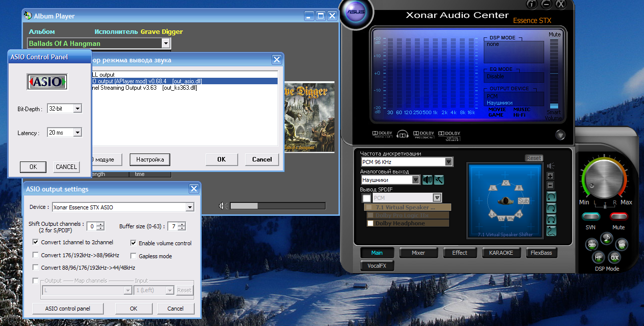Open the ASIO Device dropdown
Screen dimensions: 644x326
tap(190, 207)
